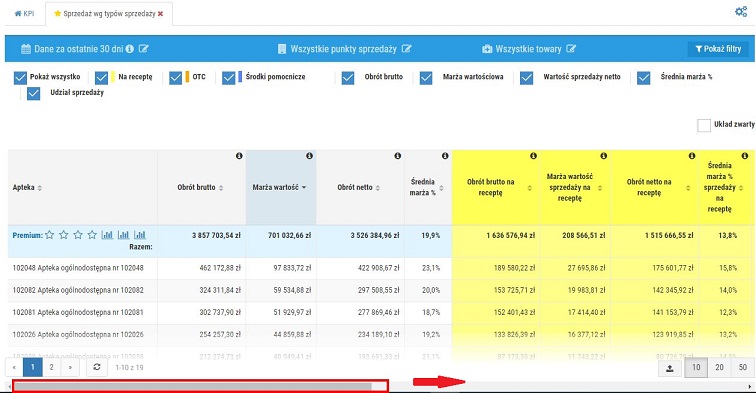
Task: Go to pagination page 1
Action: point(32,367)
